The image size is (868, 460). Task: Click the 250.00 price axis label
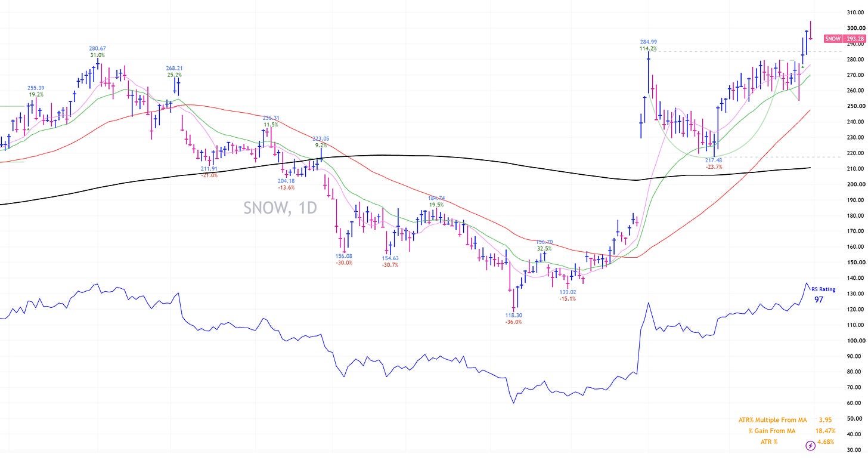(855, 106)
